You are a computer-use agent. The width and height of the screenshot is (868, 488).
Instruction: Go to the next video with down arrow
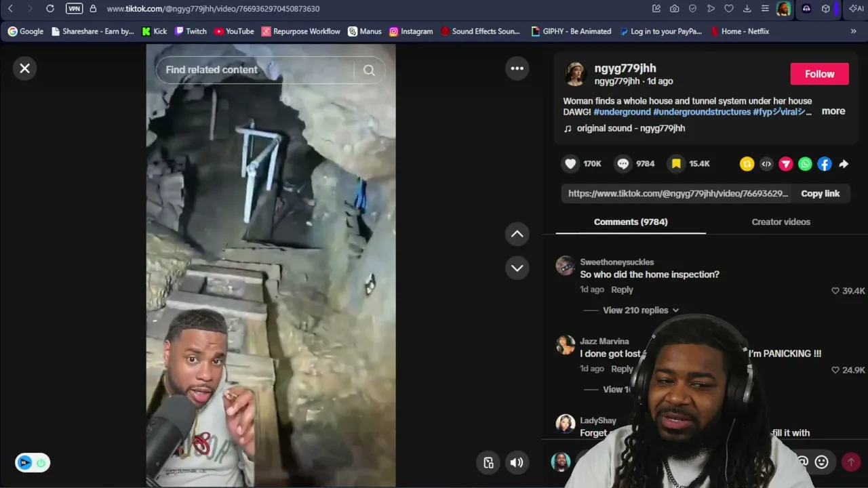(517, 268)
